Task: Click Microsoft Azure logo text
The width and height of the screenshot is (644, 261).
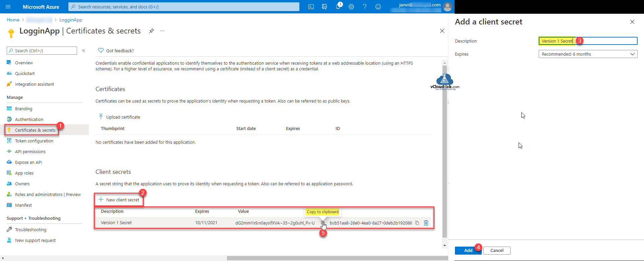Action: coord(41,7)
